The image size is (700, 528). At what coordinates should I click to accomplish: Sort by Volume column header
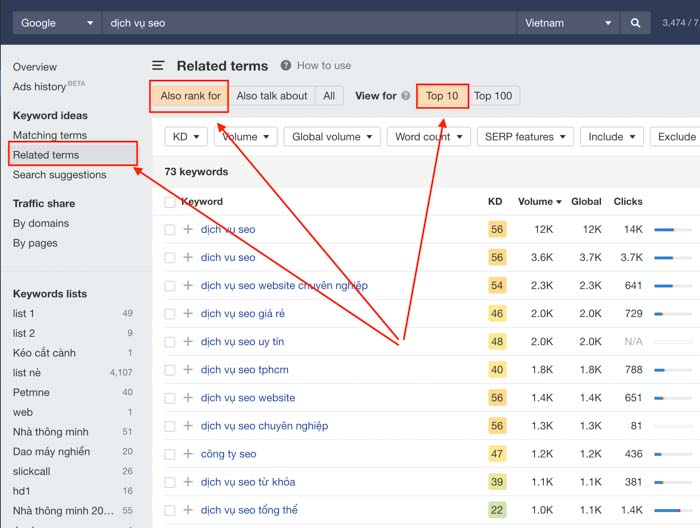point(539,201)
